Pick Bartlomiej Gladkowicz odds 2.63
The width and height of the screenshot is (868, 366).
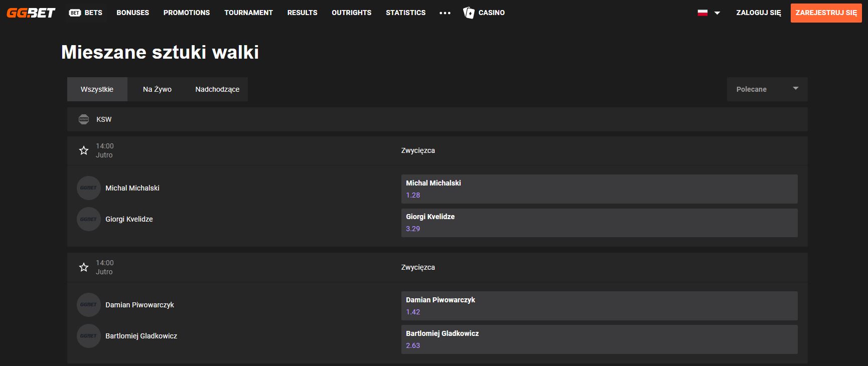tap(599, 339)
